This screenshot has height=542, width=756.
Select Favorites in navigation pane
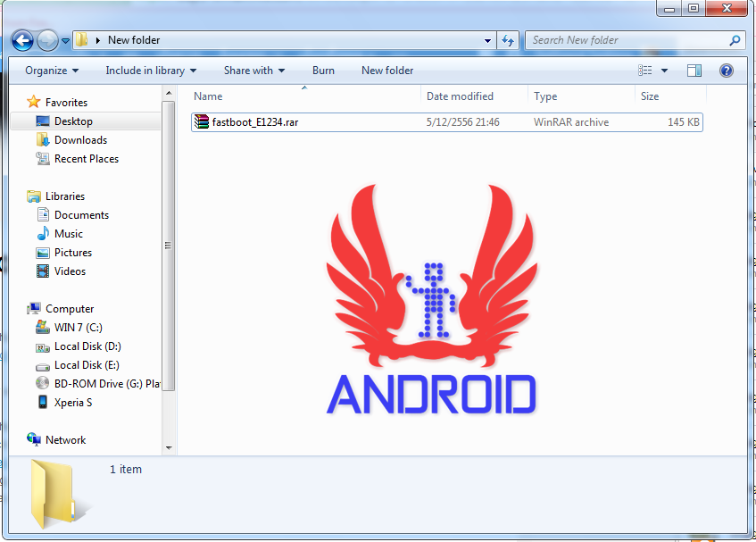click(66, 103)
